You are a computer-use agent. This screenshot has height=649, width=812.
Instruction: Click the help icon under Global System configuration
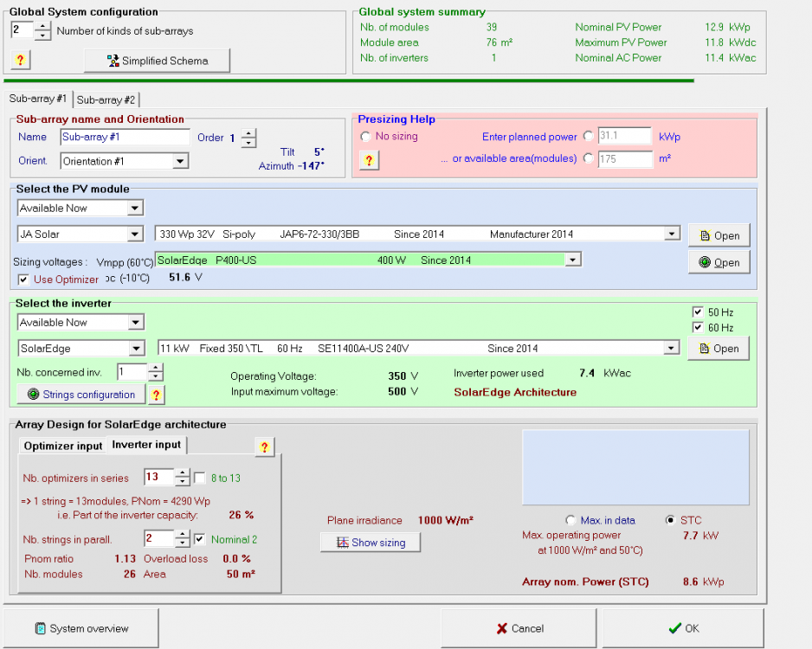tap(21, 60)
